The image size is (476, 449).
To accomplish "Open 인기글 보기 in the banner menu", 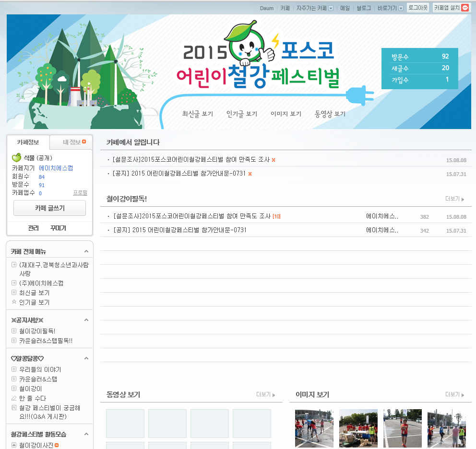I will point(242,114).
